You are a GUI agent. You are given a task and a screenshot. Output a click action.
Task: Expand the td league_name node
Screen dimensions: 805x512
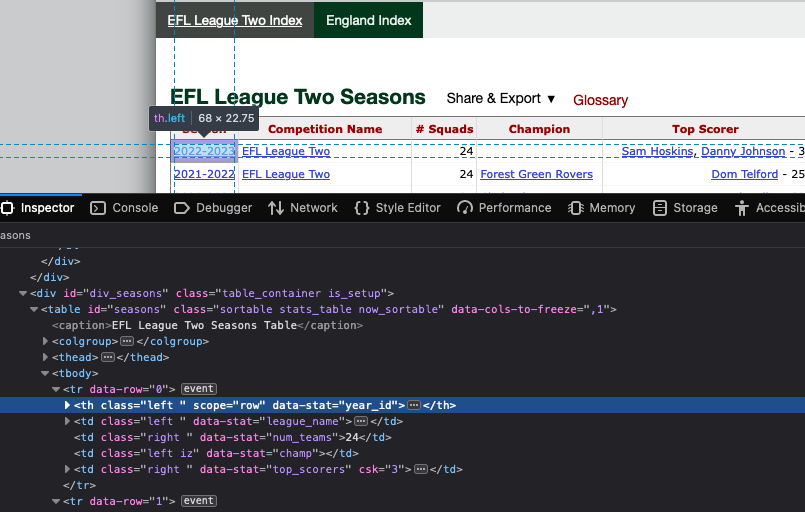[x=67, y=421]
